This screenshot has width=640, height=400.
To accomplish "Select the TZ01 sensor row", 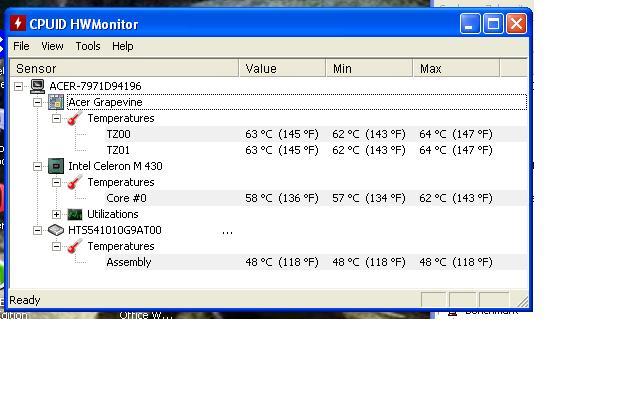I will coord(315,150).
